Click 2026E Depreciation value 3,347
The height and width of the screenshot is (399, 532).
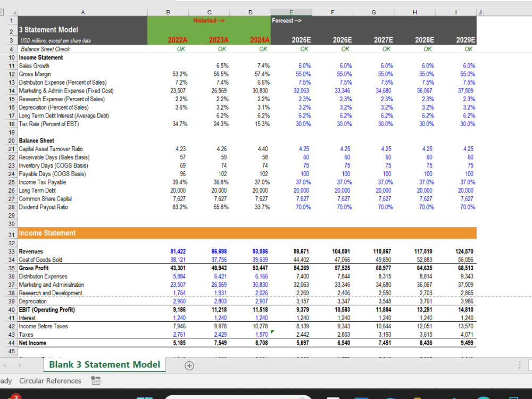343,301
